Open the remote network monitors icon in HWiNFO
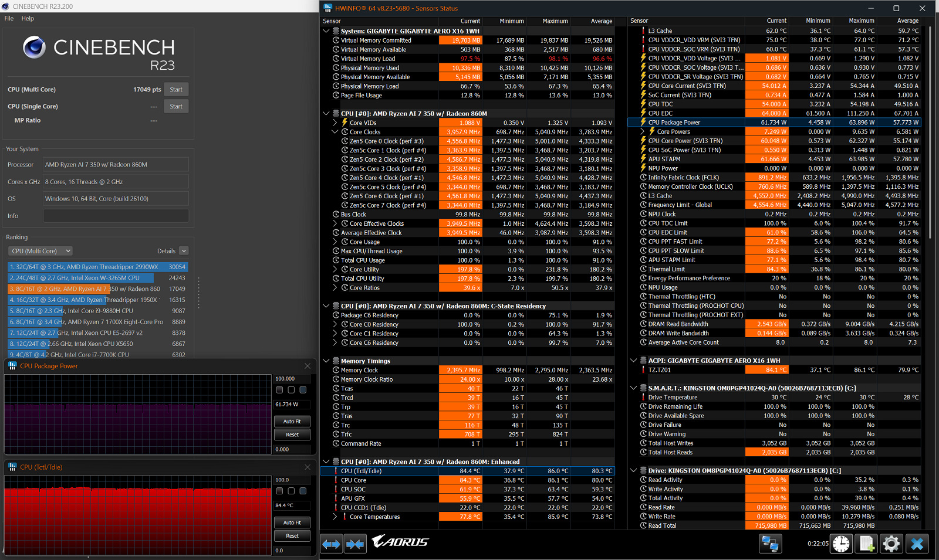Viewport: 939px width, 560px height. (x=770, y=544)
